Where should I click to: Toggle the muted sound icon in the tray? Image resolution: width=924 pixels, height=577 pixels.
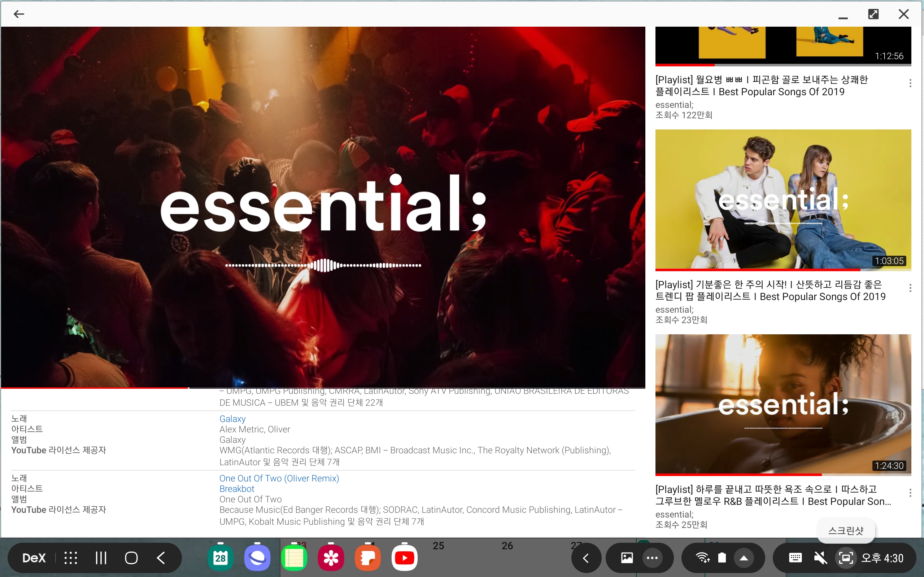820,558
